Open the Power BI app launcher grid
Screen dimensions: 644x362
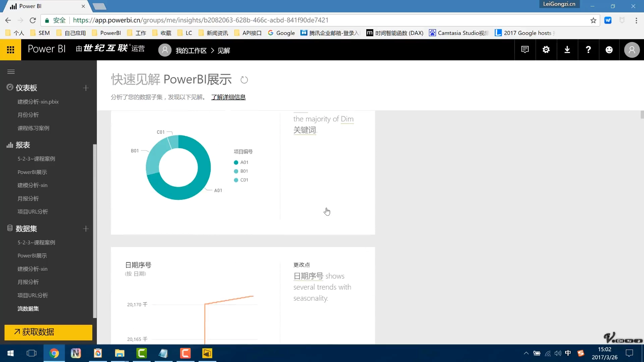10,50
